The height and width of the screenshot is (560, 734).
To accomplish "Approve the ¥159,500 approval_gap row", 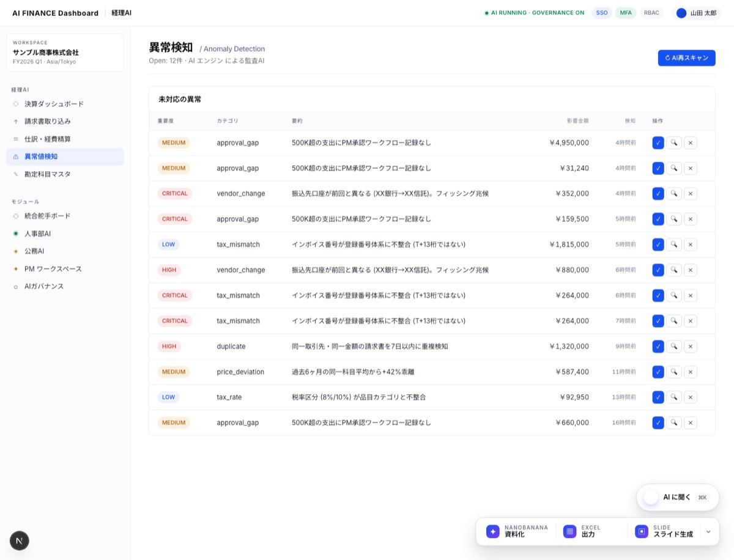I will pos(658,219).
